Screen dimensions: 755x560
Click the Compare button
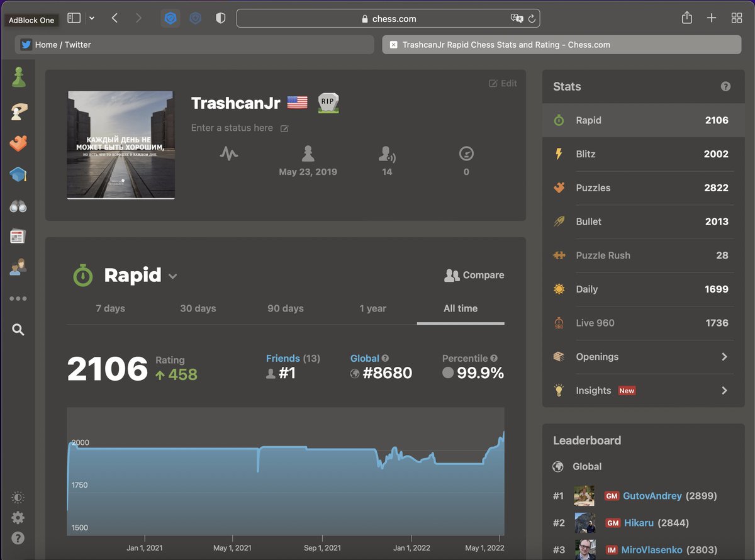pos(474,275)
